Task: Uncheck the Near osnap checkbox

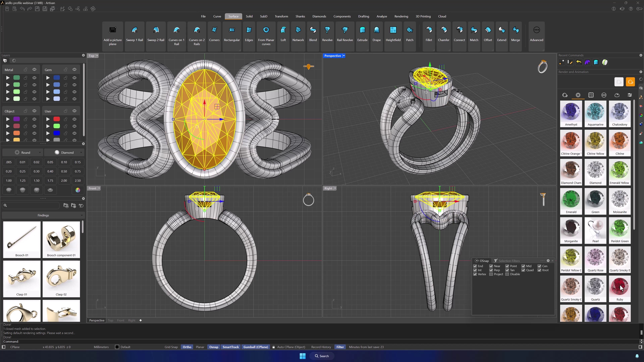Action: (x=491, y=266)
